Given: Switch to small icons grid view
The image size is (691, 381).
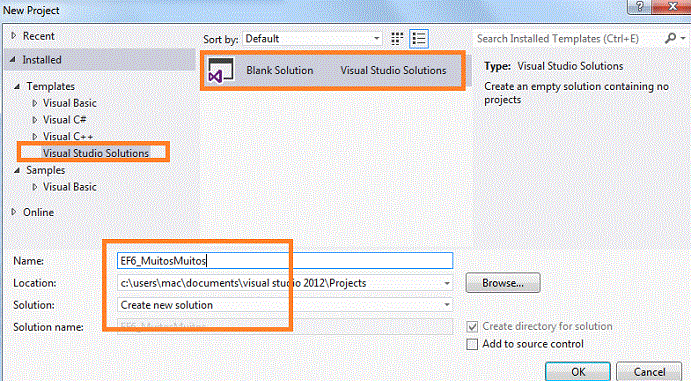Looking at the screenshot, I should coord(397,39).
